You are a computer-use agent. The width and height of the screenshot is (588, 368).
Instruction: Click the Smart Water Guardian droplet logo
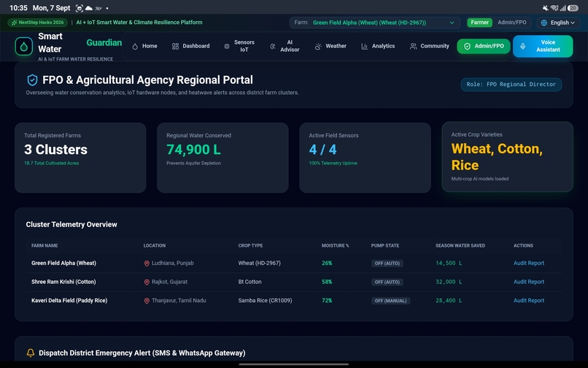click(24, 47)
